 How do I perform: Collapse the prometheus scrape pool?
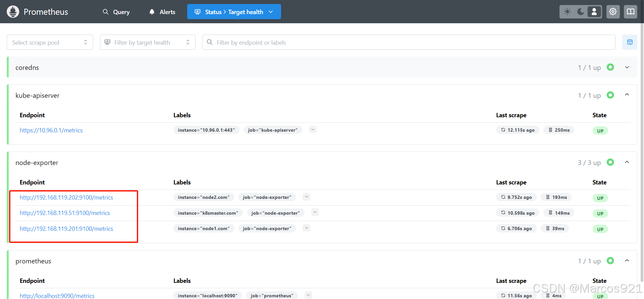coord(627,261)
